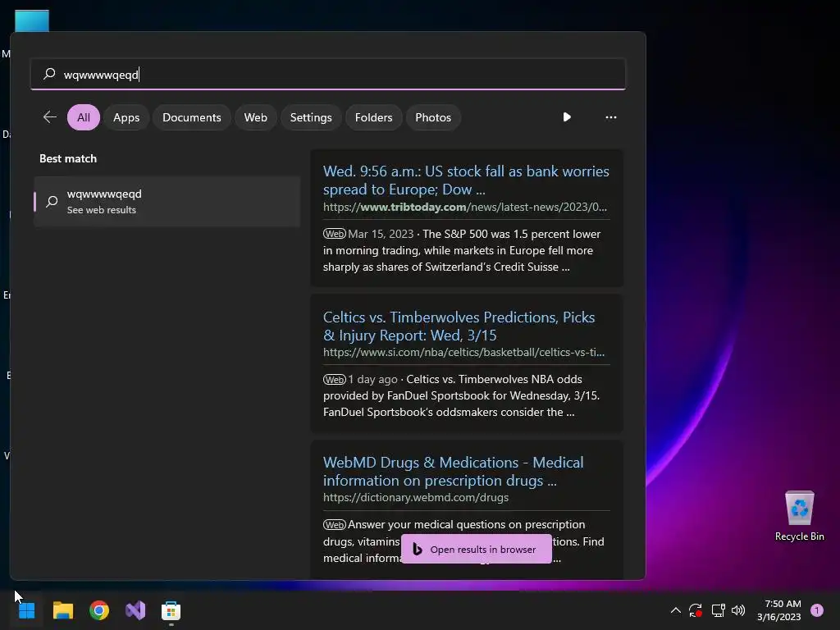Open the US stock fall headline link

point(466,180)
